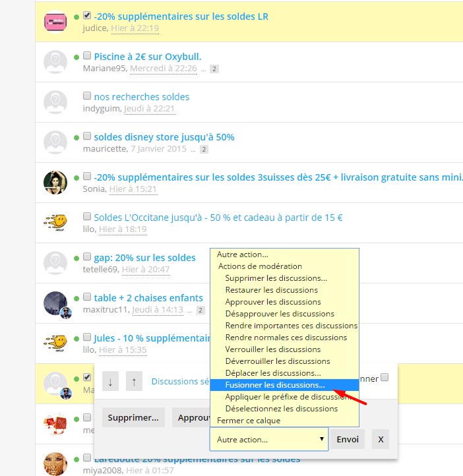463x476 pixels.
Task: Open -20% soldes 3suisses livraison gratuite thread
Action: click(x=278, y=177)
